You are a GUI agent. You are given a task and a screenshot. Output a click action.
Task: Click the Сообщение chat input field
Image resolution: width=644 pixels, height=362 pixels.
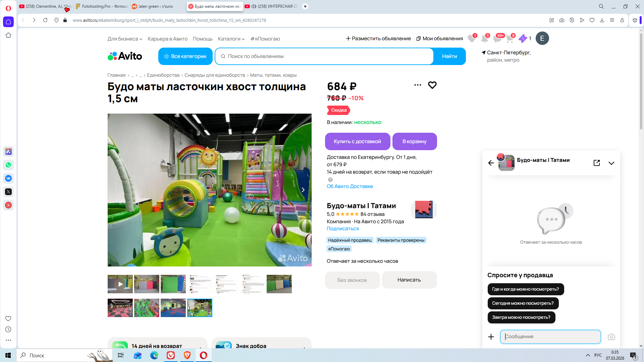550,337
